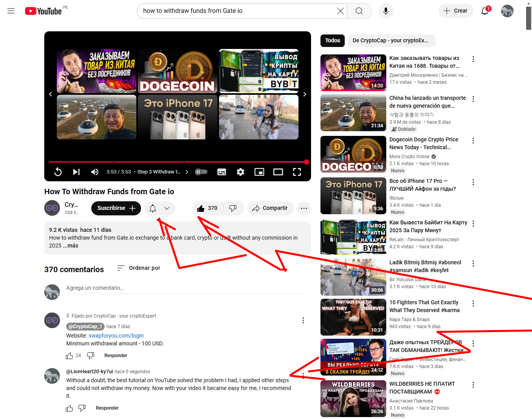This screenshot has height=419, width=532.
Task: Go to YouTube home via logo
Action: pos(43,11)
